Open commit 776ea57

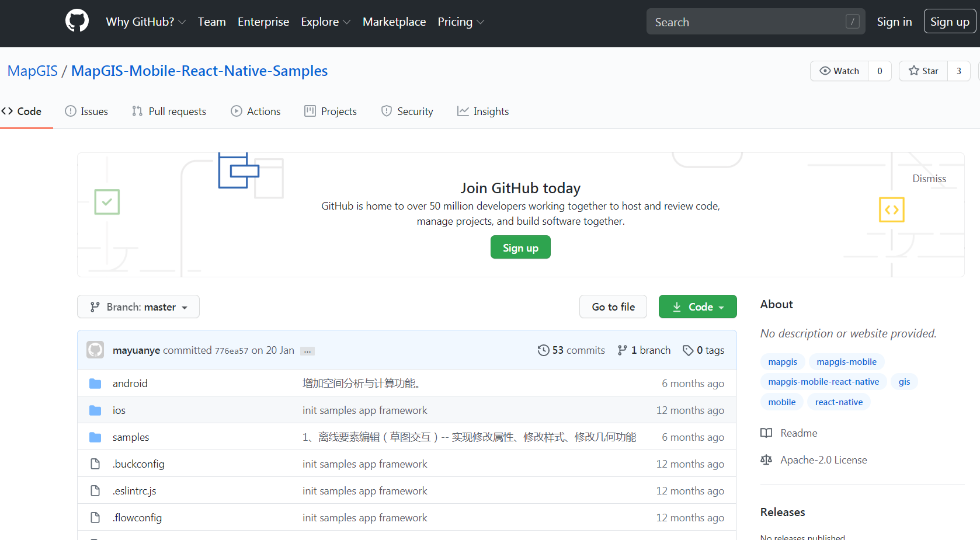click(231, 351)
